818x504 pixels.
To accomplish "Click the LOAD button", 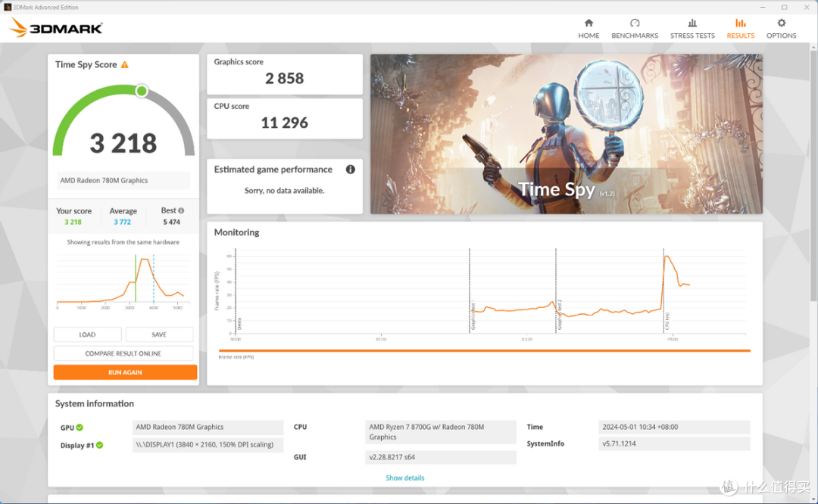I will point(87,334).
